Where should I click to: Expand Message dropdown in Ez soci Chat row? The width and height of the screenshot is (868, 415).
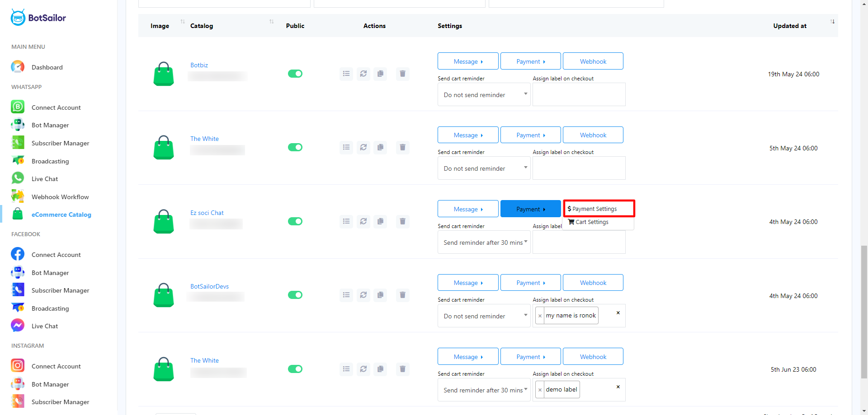pos(468,209)
